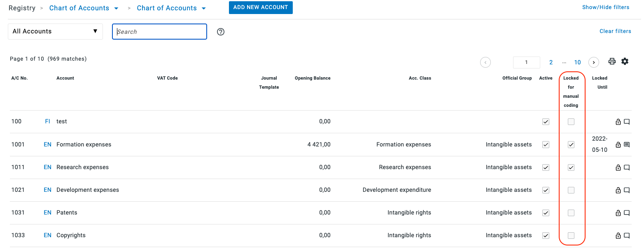The width and height of the screenshot is (644, 250).
Task: Click opening balance 4 421,00
Action: [319, 144]
